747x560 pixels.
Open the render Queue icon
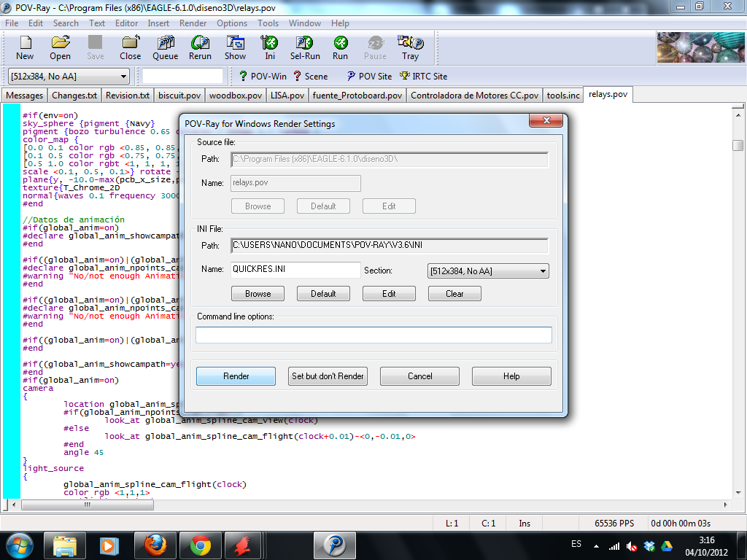pos(166,47)
